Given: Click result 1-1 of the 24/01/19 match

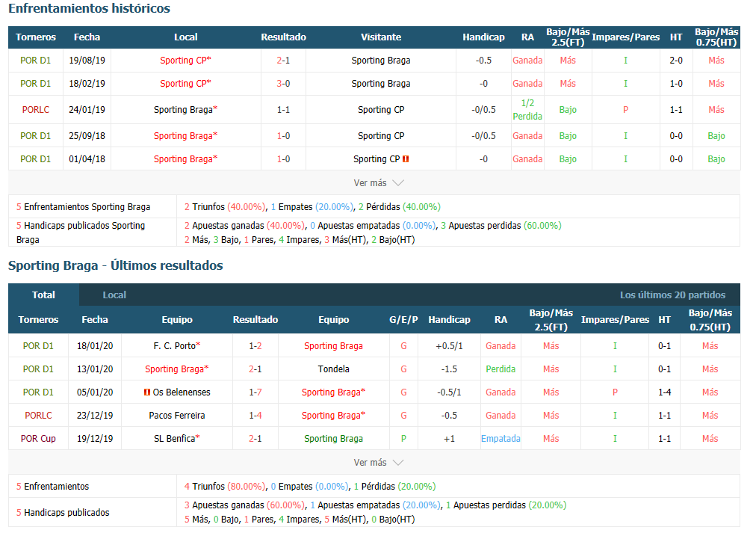Looking at the screenshot, I should 284,109.
